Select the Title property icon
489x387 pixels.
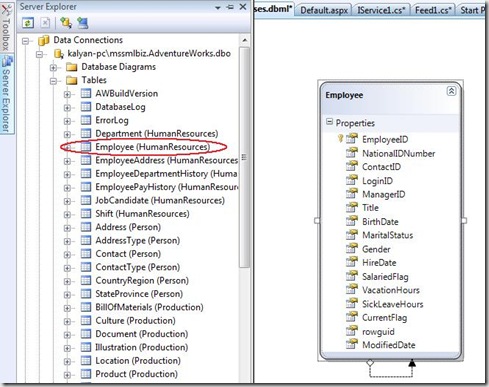351,208
